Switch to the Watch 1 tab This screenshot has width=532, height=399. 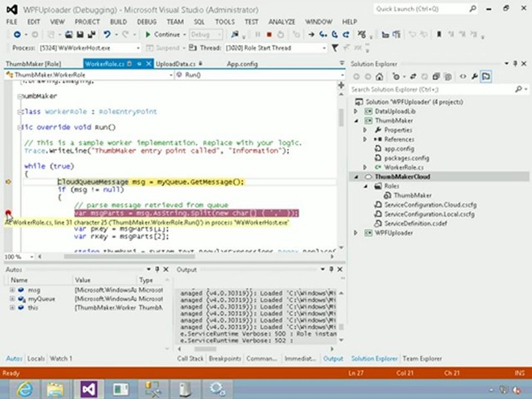click(x=61, y=359)
